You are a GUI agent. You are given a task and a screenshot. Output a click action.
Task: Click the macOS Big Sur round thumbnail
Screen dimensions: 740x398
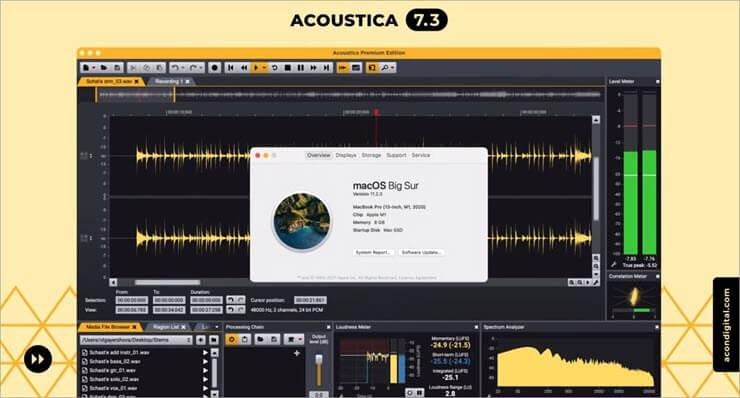[x=302, y=221]
